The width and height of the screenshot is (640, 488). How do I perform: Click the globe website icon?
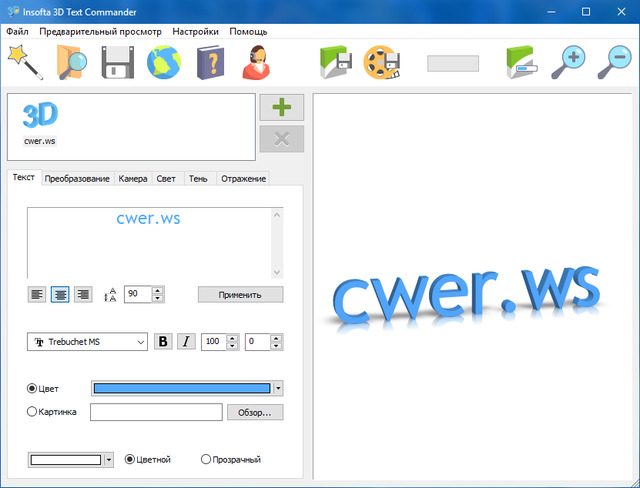pyautogui.click(x=164, y=63)
